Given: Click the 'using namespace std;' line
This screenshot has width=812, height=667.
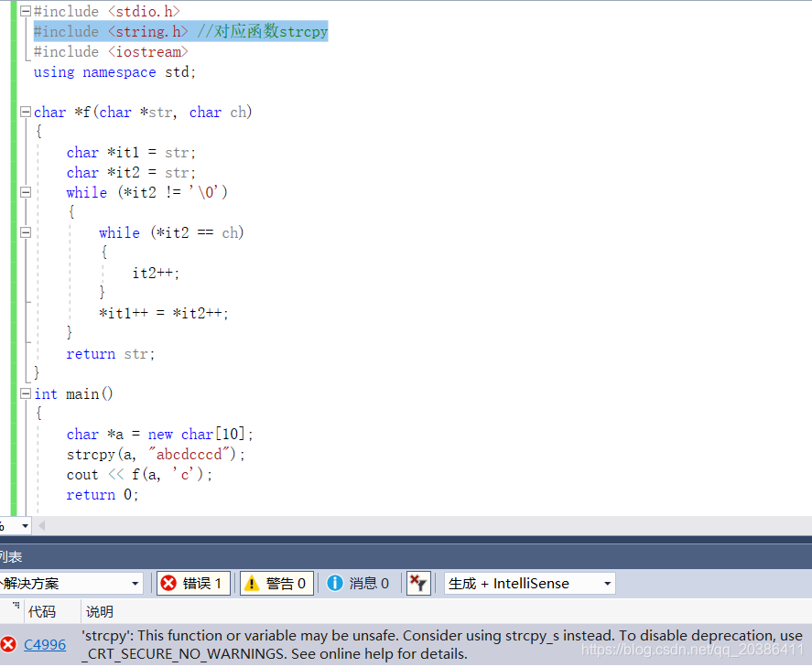Looking at the screenshot, I should click(x=115, y=72).
